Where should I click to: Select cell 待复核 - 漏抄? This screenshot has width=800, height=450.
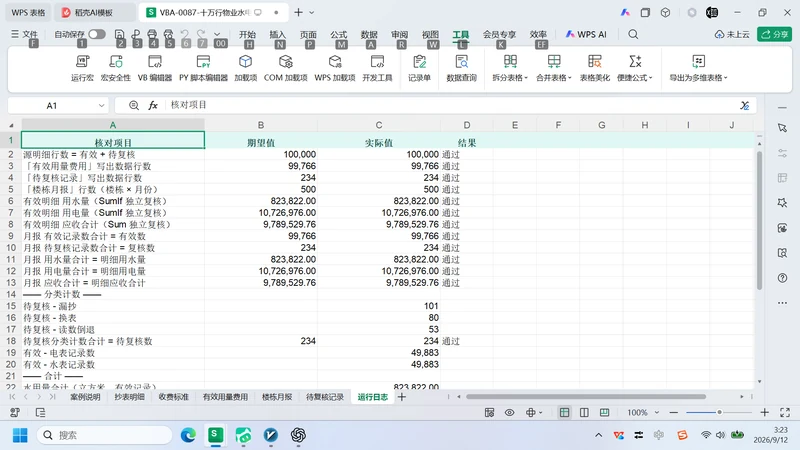(x=113, y=306)
